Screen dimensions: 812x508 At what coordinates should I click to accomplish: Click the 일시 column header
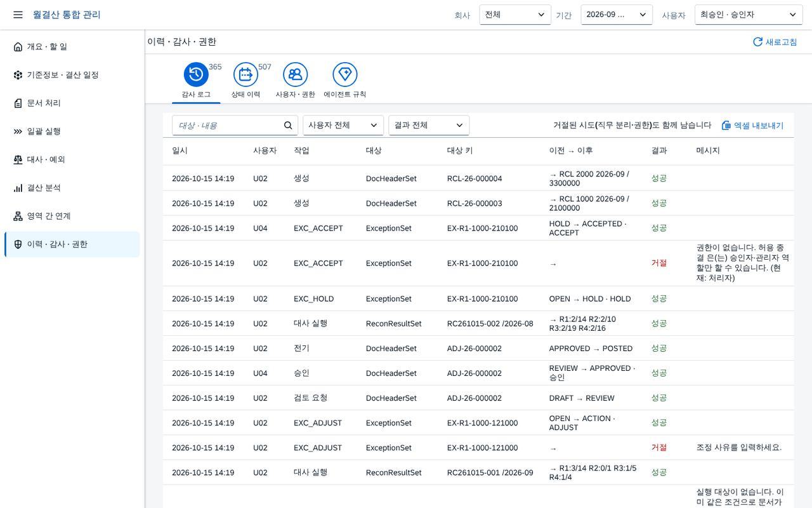180,151
